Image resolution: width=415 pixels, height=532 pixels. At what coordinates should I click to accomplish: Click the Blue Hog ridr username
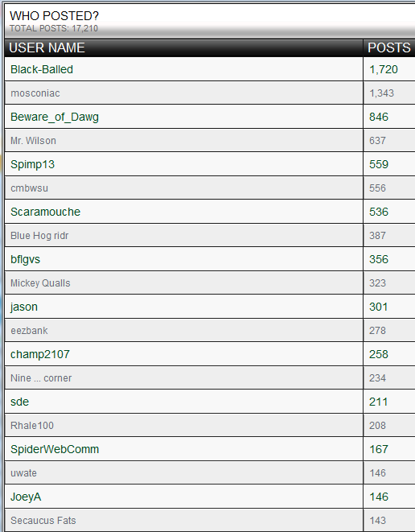click(39, 236)
